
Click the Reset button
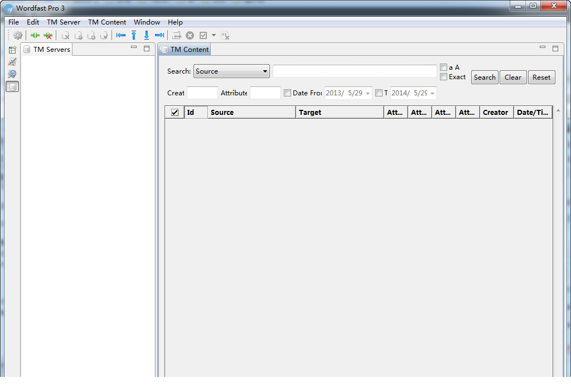pos(541,78)
